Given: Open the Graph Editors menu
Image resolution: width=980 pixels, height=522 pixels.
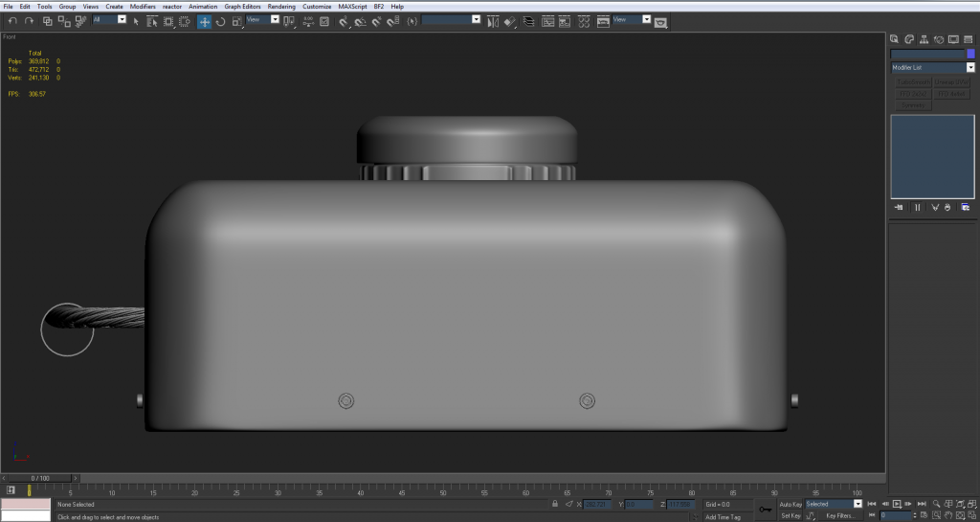Looking at the screenshot, I should click(242, 6).
